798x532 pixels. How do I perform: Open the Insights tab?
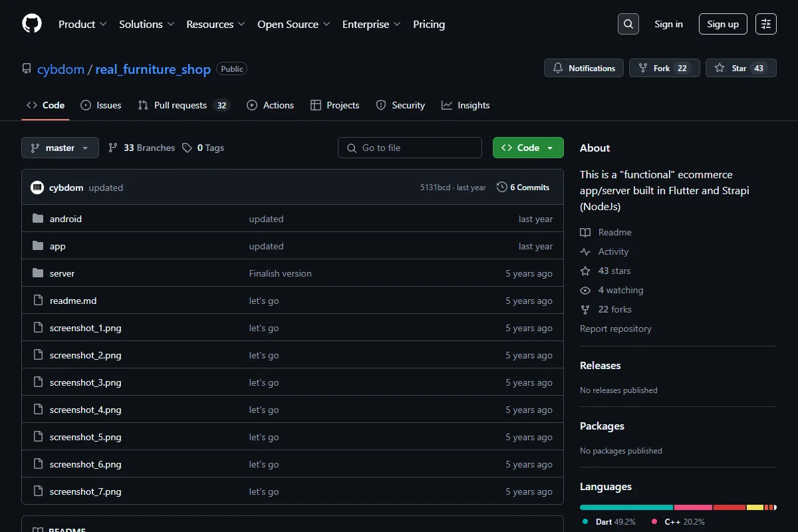(x=465, y=105)
